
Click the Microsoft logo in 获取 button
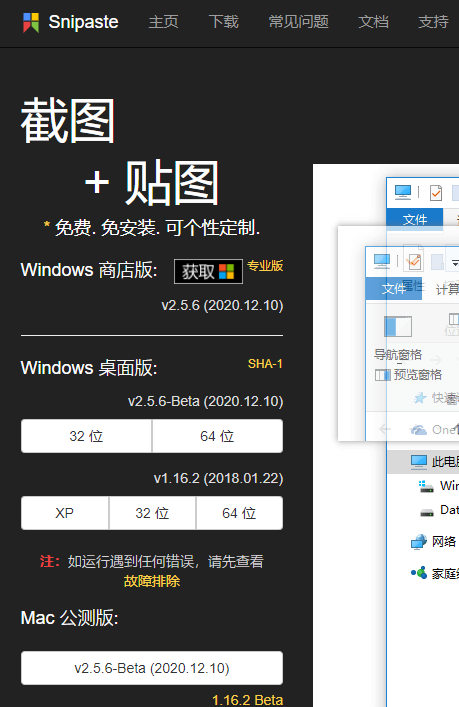coord(226,271)
